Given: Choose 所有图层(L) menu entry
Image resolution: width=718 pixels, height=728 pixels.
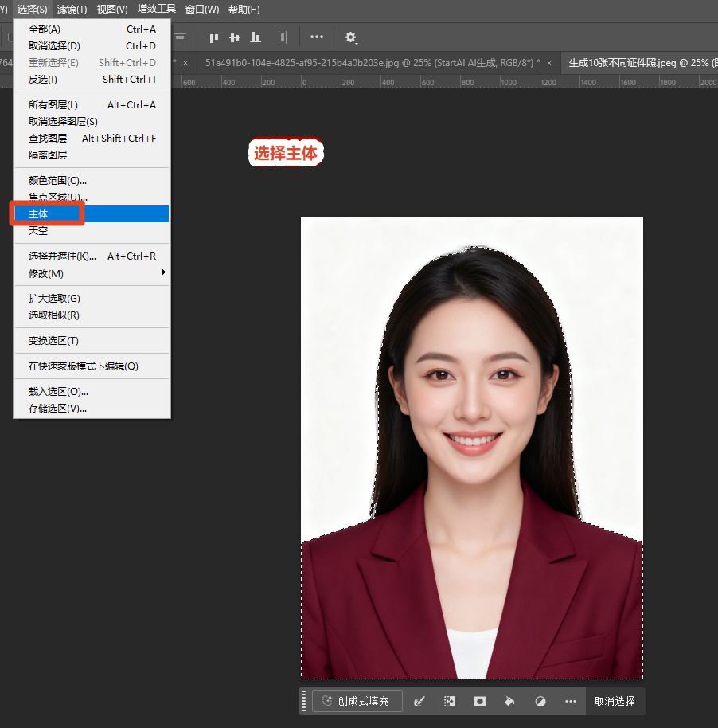Looking at the screenshot, I should (92, 105).
